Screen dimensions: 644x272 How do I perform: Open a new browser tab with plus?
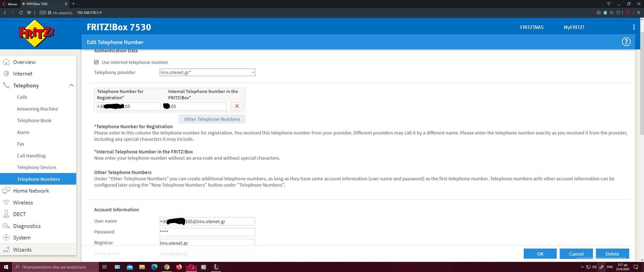73,4
